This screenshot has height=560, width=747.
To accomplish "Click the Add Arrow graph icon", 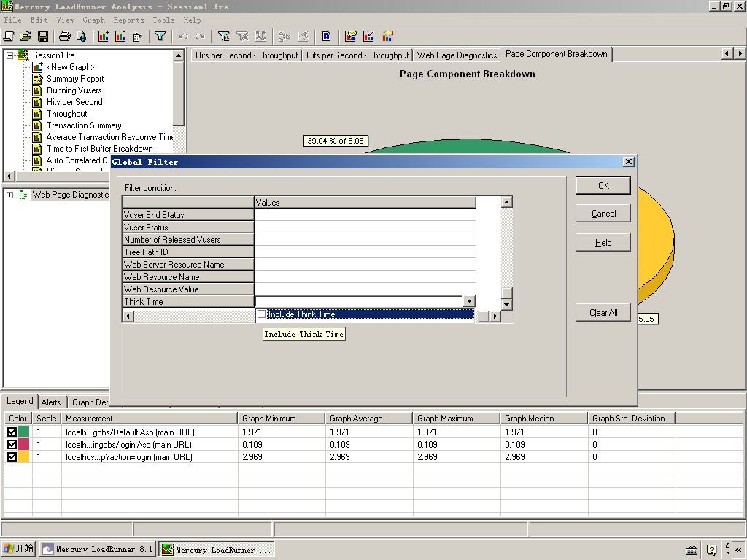I will pos(368,36).
